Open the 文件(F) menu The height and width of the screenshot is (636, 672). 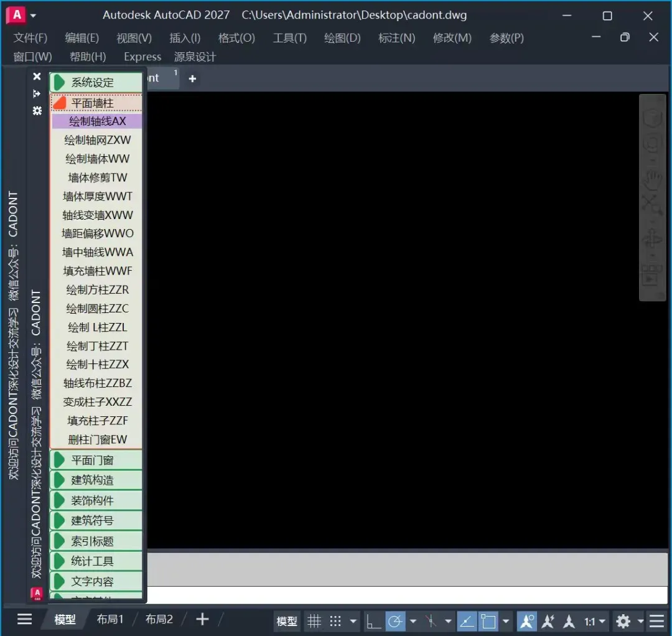click(x=30, y=38)
